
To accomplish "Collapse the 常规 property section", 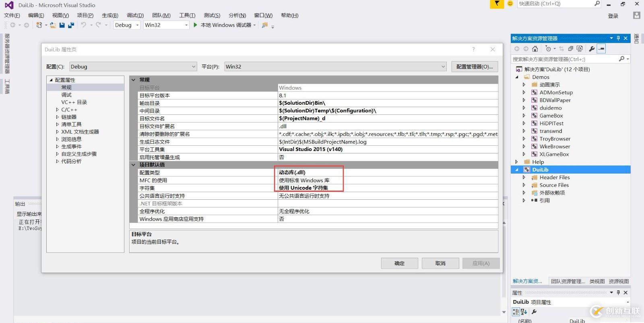I will (133, 80).
